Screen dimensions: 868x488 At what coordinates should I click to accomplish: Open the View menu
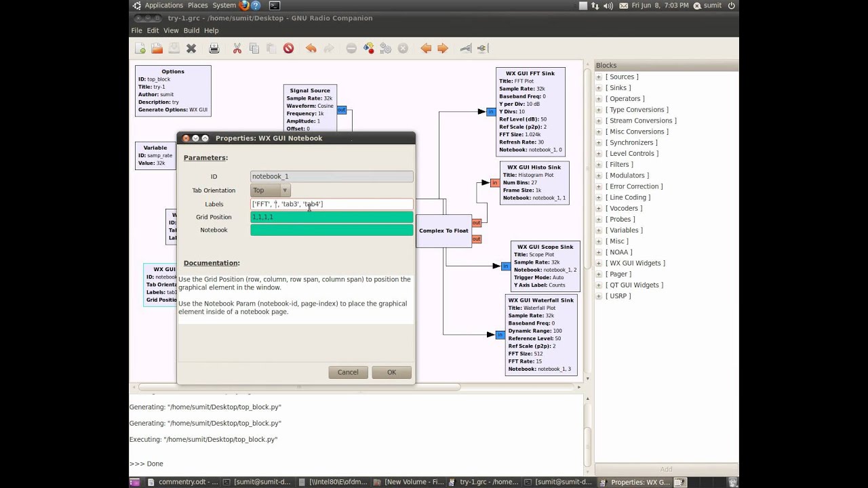tap(171, 30)
